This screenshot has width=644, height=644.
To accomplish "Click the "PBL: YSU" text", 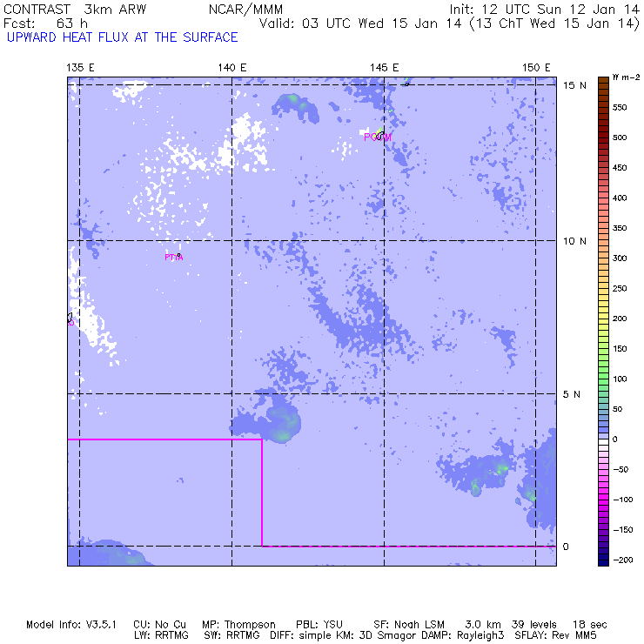I will [x=319, y=625].
